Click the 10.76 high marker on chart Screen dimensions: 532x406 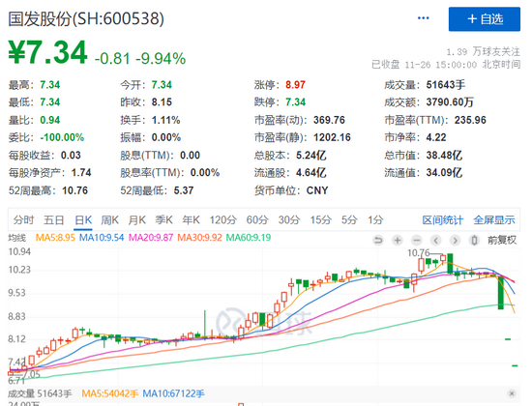coord(418,252)
